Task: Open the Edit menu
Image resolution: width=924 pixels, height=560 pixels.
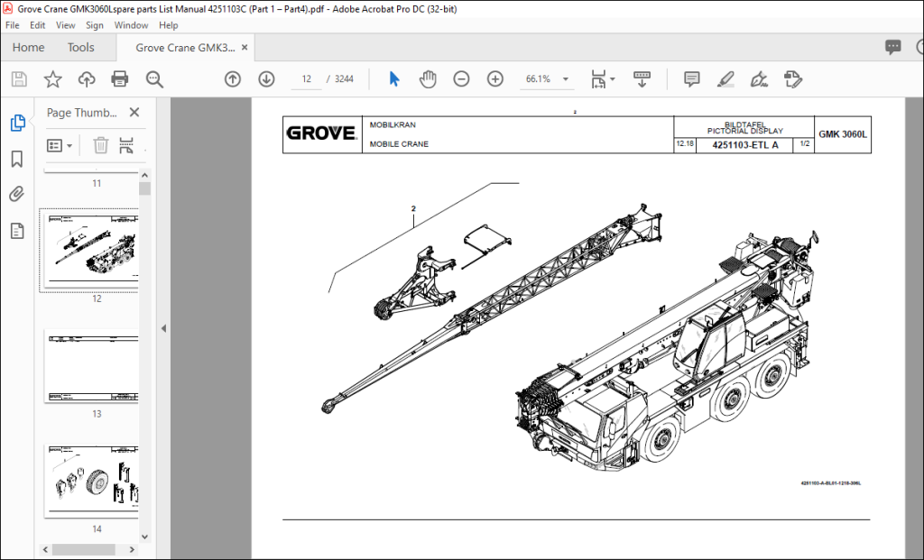Action: tap(37, 25)
